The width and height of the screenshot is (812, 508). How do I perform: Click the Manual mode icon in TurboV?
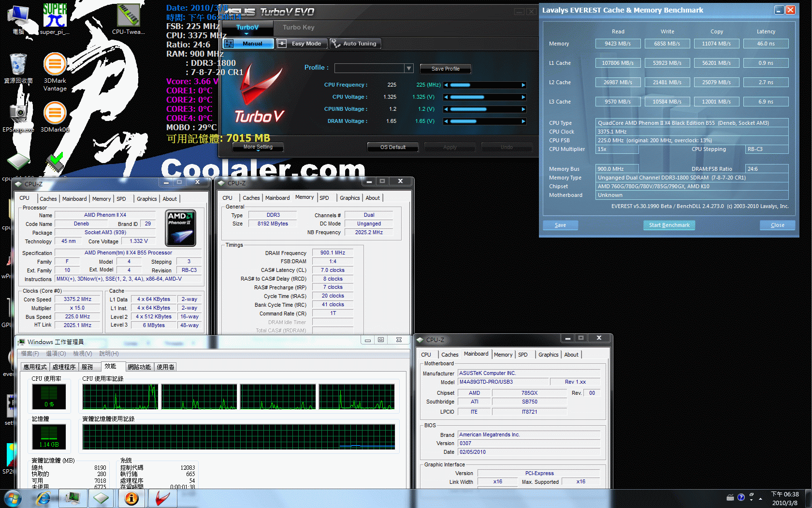229,44
